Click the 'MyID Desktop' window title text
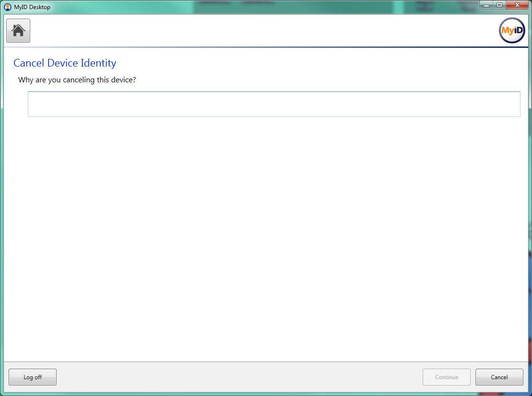532x396 pixels. click(x=32, y=7)
